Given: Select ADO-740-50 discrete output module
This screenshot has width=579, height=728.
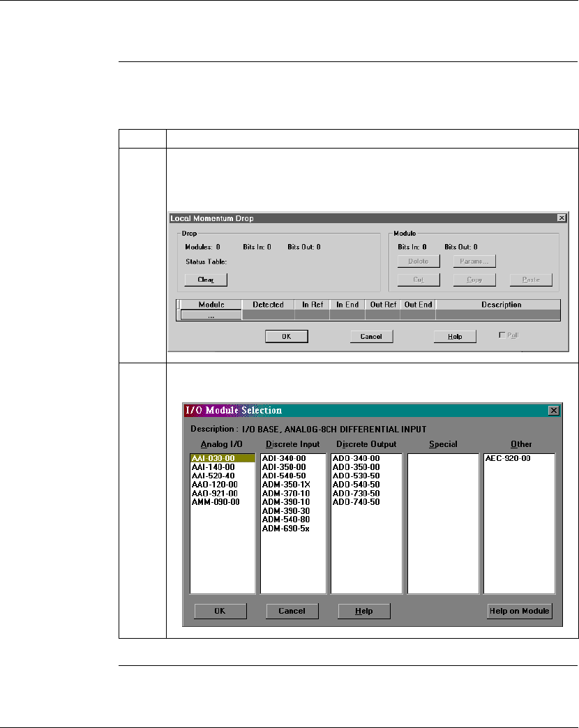Looking at the screenshot, I should pyautogui.click(x=356, y=501).
